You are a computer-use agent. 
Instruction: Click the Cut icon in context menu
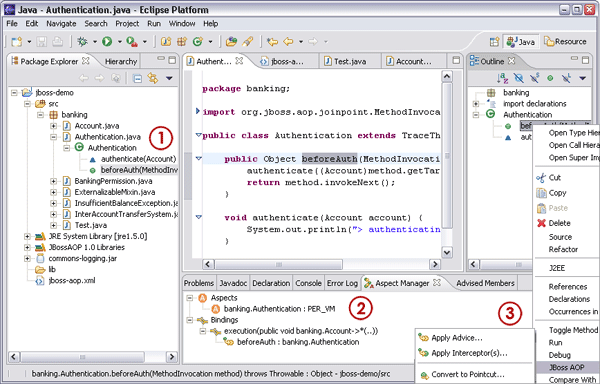(541, 178)
